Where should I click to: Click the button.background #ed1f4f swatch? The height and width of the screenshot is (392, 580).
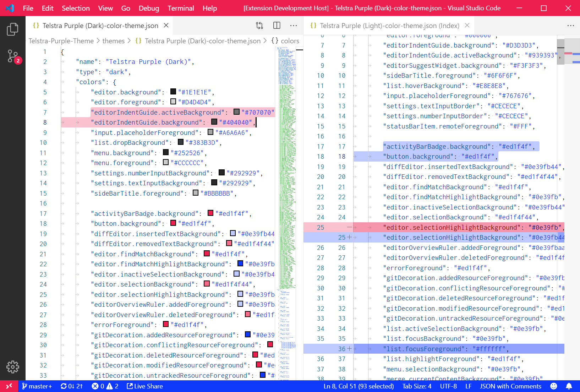pyautogui.click(x=173, y=223)
